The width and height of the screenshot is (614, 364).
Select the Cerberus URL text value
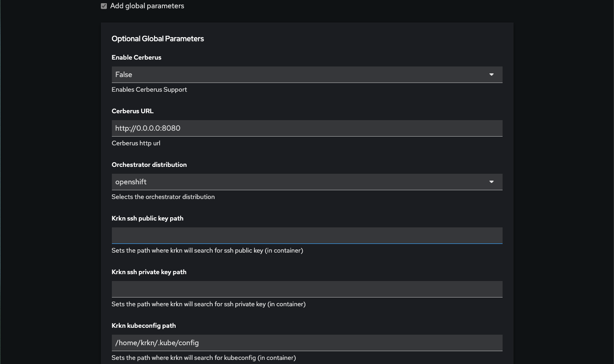click(x=148, y=128)
